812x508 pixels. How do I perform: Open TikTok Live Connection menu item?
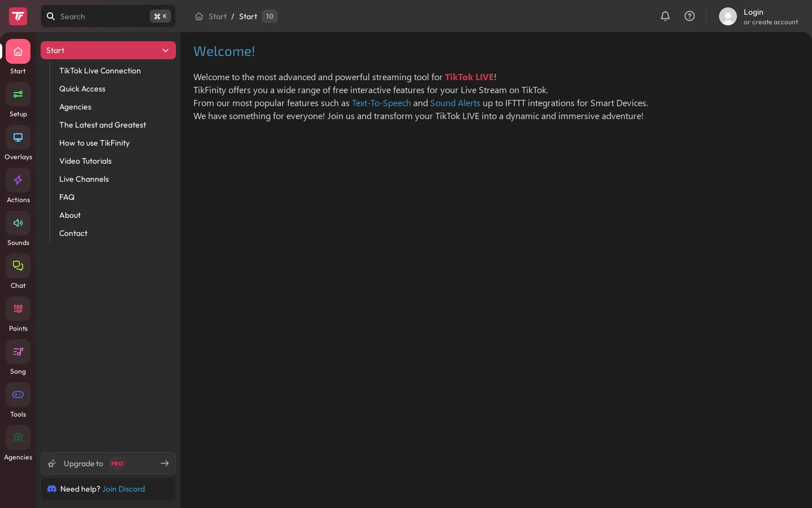(x=100, y=71)
